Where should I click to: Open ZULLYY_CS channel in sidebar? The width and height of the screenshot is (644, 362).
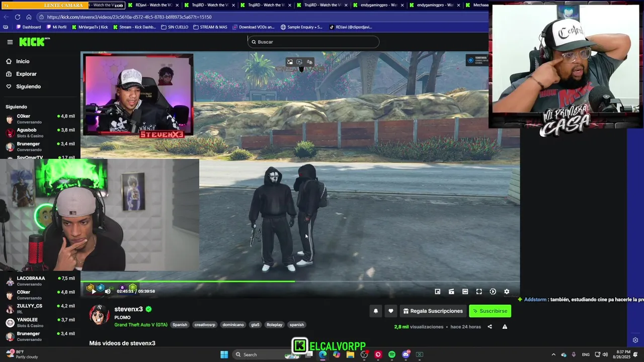click(x=40, y=309)
